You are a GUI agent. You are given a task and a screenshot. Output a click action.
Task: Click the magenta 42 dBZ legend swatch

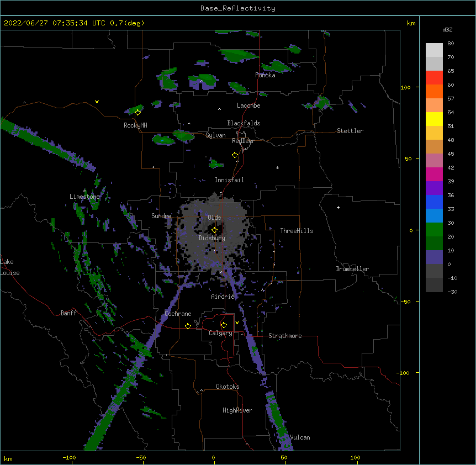pos(434,174)
